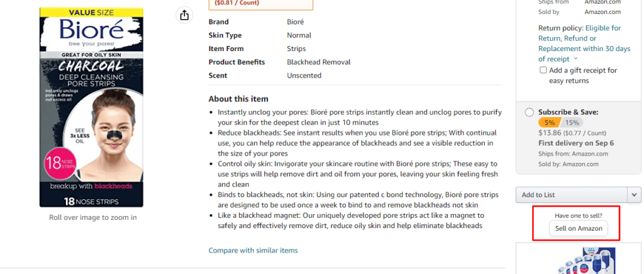Choose the 15% Subscribe & Save discount

(x=572, y=123)
